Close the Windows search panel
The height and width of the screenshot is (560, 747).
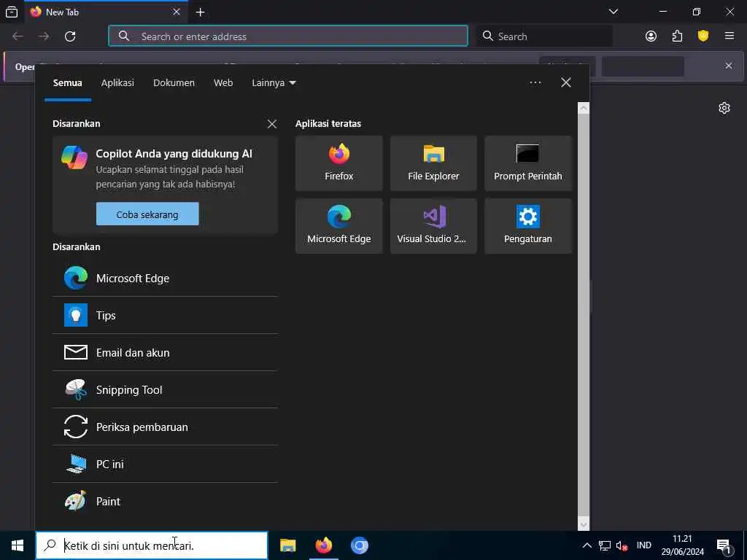(566, 83)
